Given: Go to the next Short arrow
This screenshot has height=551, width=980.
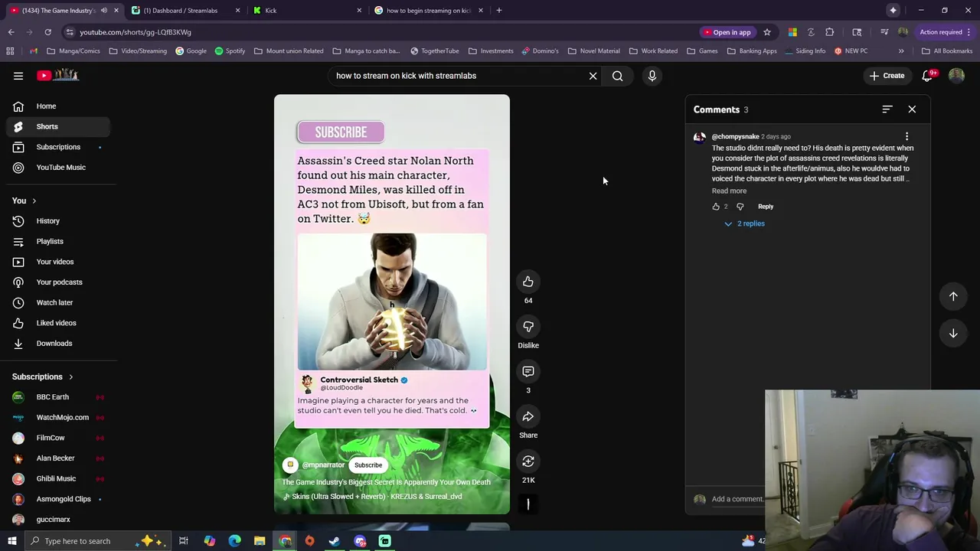Looking at the screenshot, I should 953,334.
